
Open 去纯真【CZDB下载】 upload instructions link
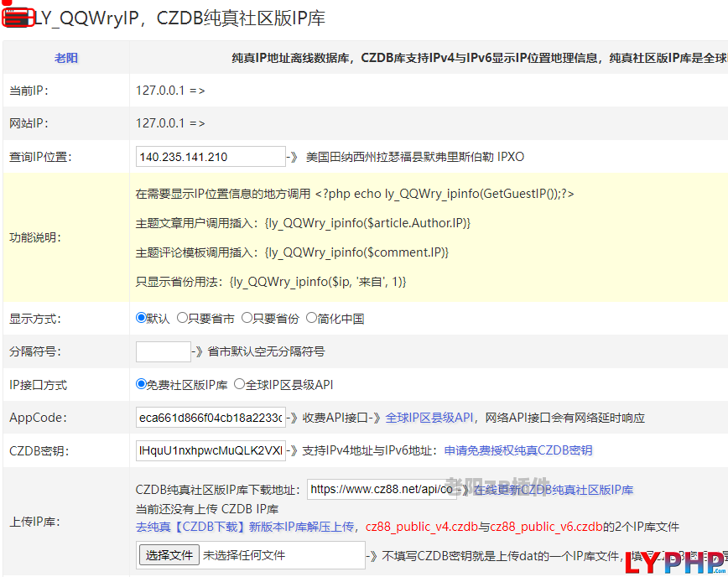tap(247, 527)
